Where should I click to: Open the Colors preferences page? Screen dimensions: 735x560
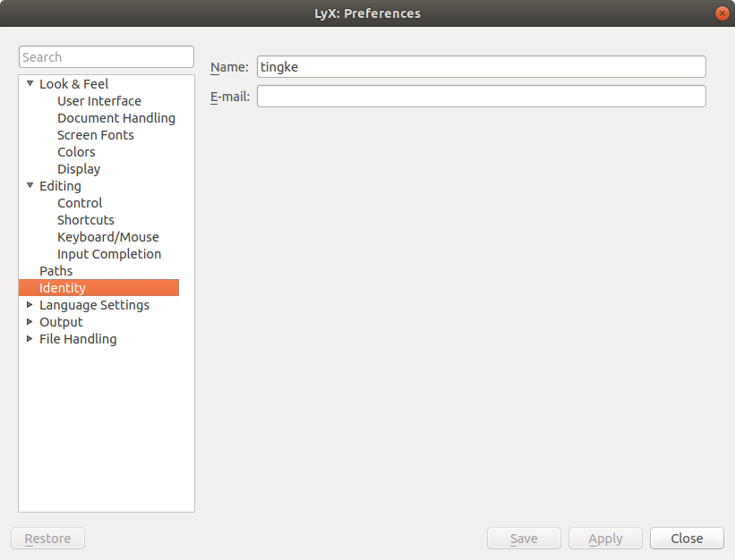(x=76, y=152)
